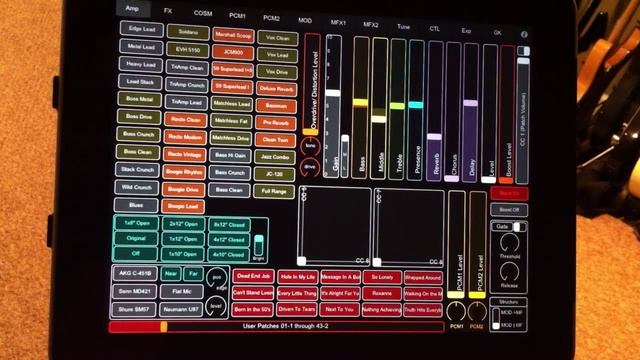Image resolution: width=640 pixels, height=360 pixels.
Task: Click the Presence slider
Action: tap(416, 110)
